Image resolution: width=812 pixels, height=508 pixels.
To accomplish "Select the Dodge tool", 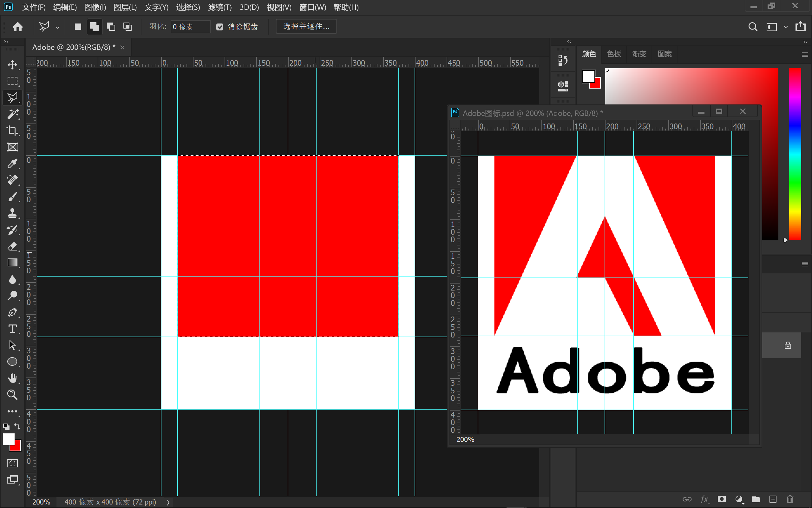I will 12,296.
